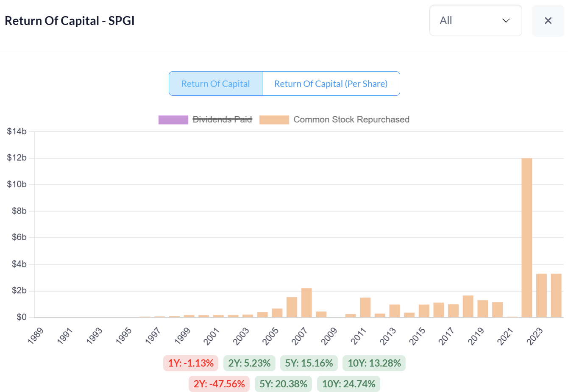The width and height of the screenshot is (568, 392).
Task: Click the $0 y-axis label
Action: pos(22,317)
